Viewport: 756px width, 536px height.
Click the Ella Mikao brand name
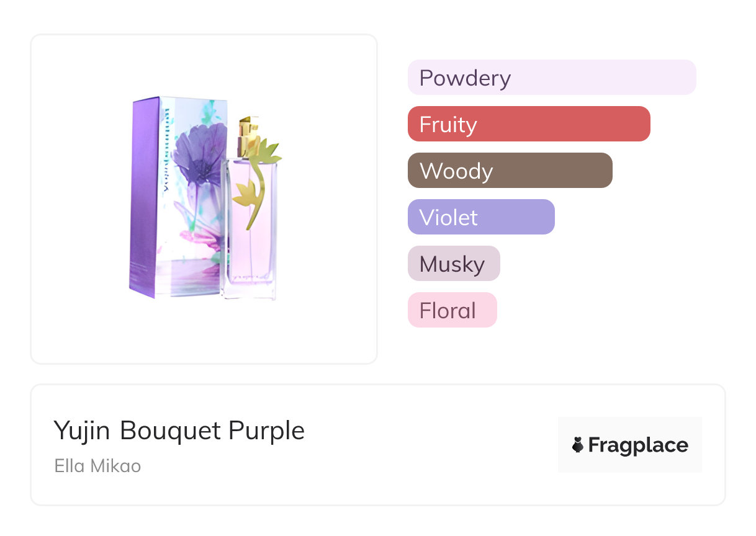tap(97, 466)
